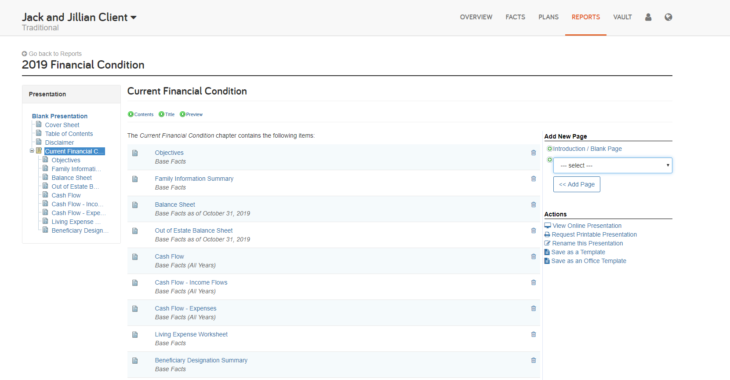The height and width of the screenshot is (380, 730).
Task: Click green plus icon next to Introduction / Blank Page
Action: [549, 149]
